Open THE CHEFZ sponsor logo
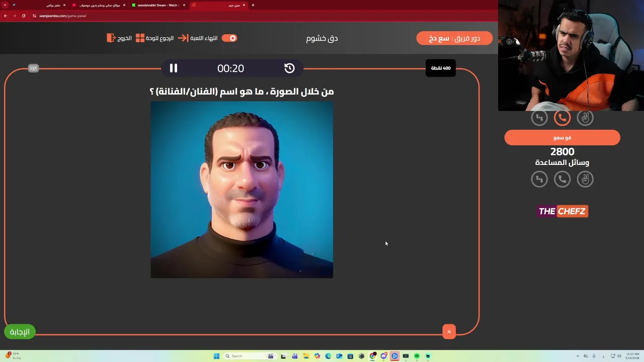This screenshot has width=644, height=362. (x=562, y=211)
